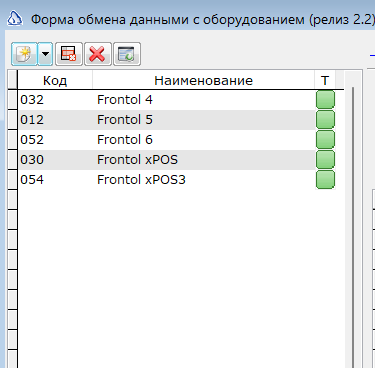375x368 pixels.
Task: Sort by the Наименование column header
Action: pos(203,80)
